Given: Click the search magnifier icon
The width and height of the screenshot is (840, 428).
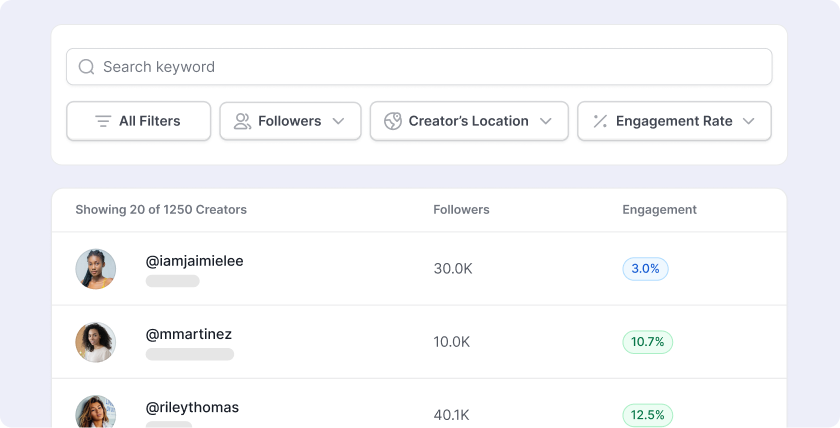Looking at the screenshot, I should (x=86, y=67).
